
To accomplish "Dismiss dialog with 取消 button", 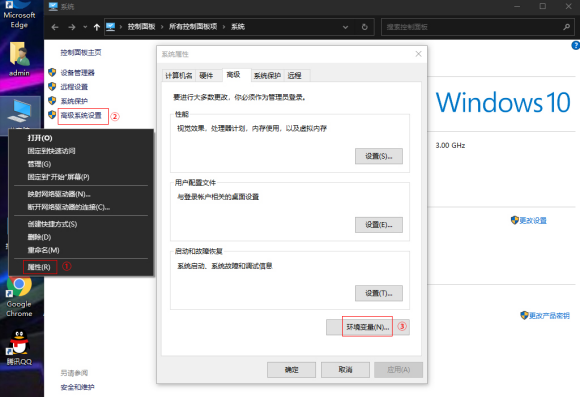I will pos(345,370).
